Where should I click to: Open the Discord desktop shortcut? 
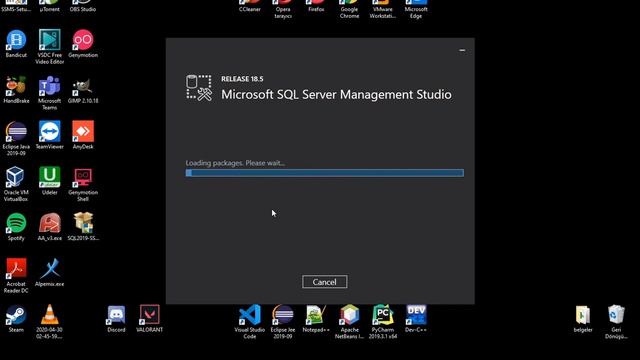click(x=116, y=315)
